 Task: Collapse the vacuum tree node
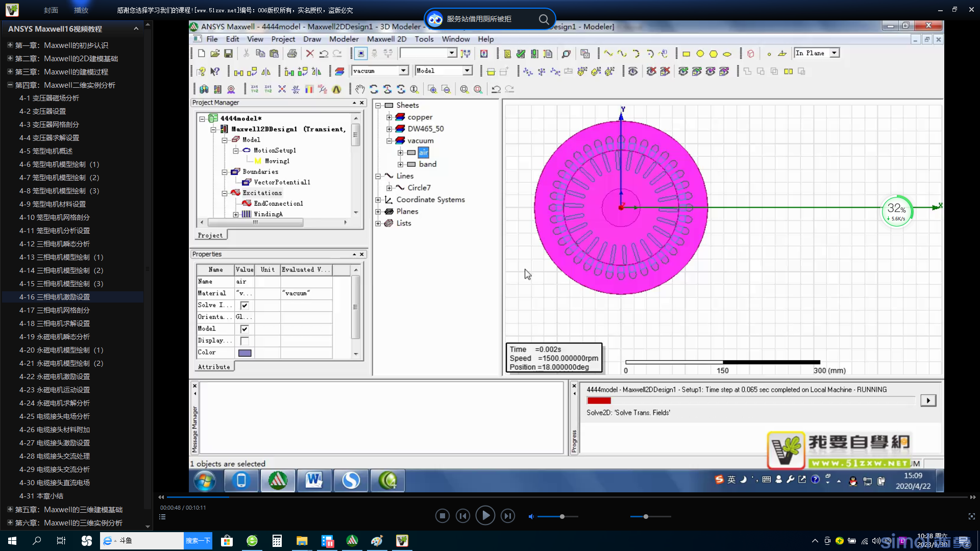(x=389, y=141)
